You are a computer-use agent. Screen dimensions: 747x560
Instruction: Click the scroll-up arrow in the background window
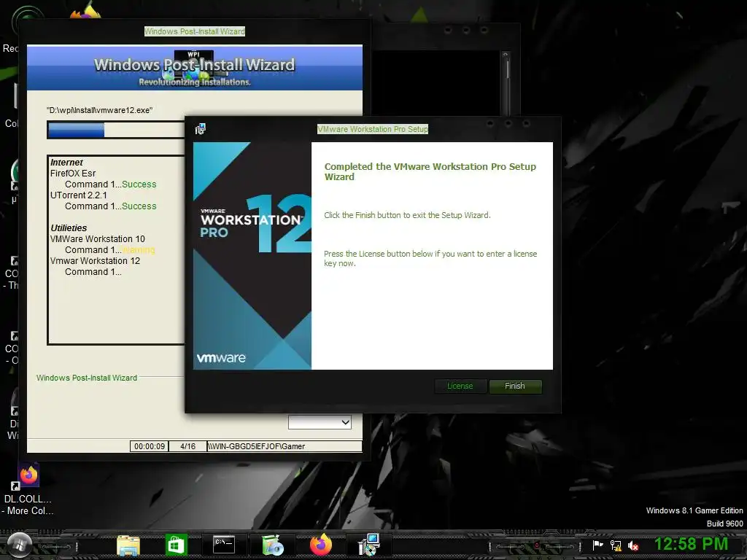506,55
